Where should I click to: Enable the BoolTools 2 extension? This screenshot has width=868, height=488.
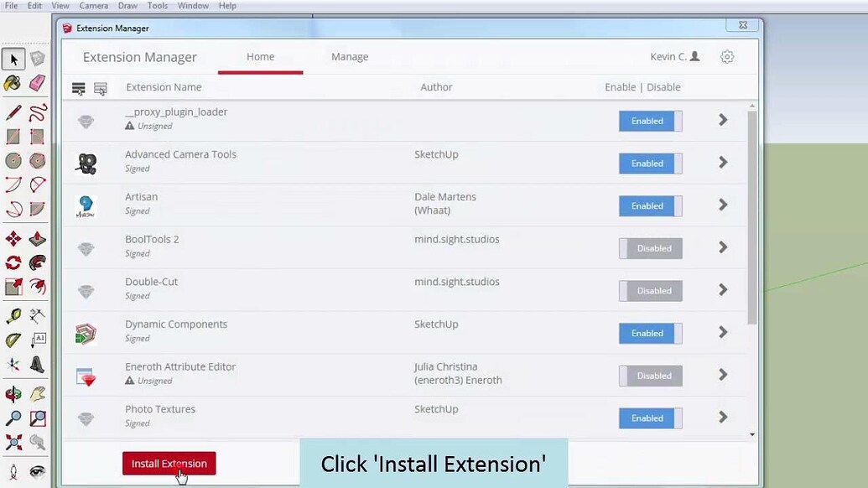(x=650, y=248)
